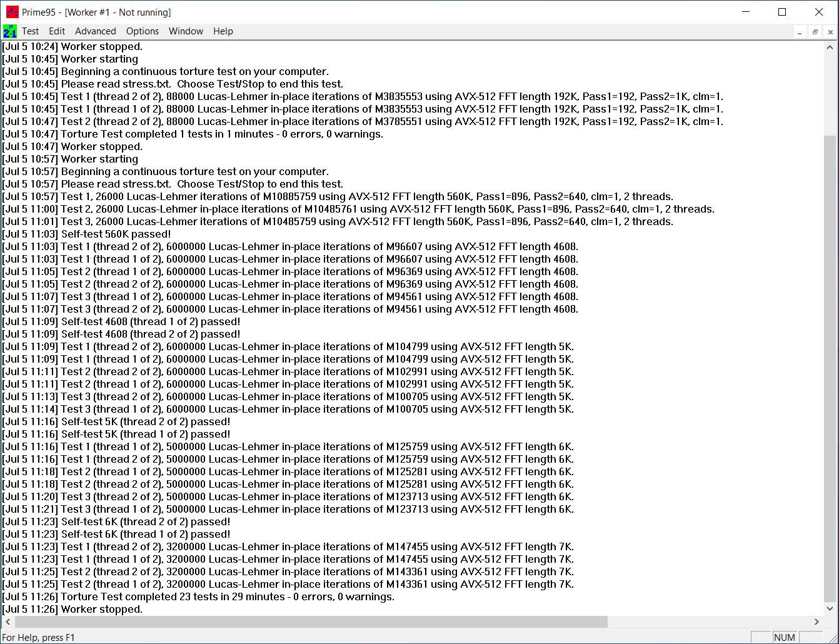
Task: Open the Options menu
Action: (x=142, y=31)
